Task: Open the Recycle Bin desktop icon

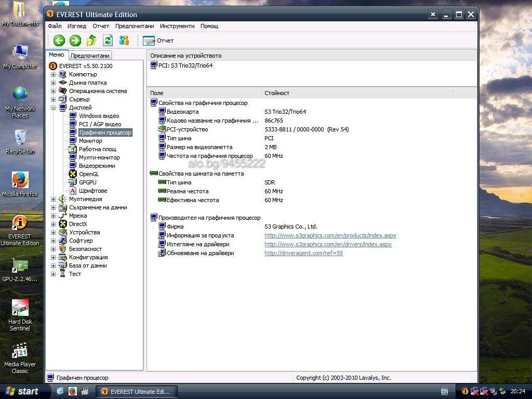Action: click(20, 142)
